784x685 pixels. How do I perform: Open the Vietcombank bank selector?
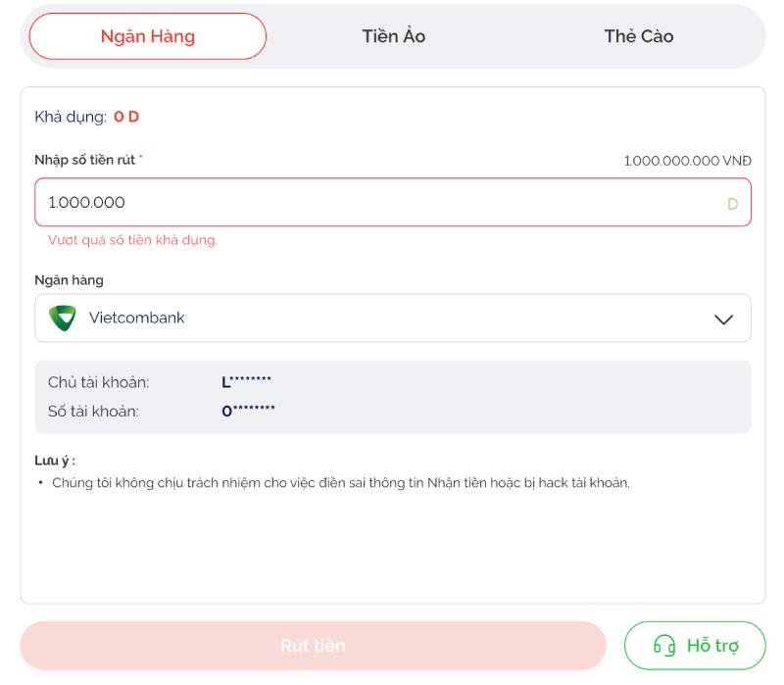pyautogui.click(x=392, y=318)
